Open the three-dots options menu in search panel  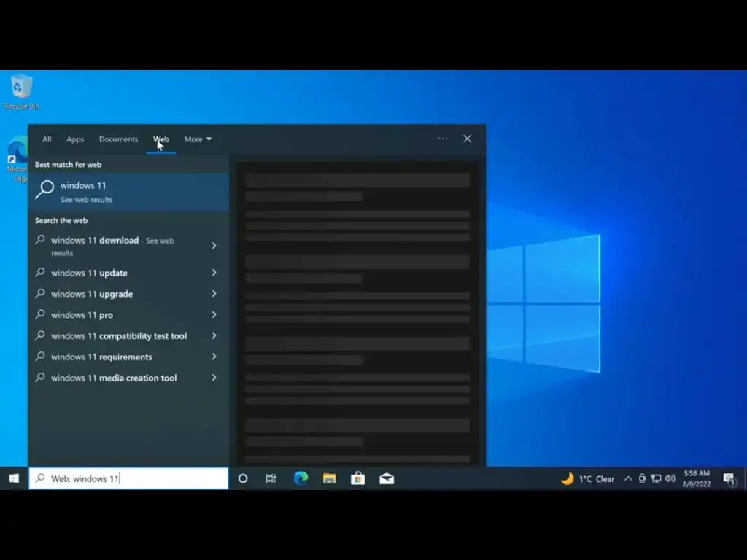coord(443,139)
